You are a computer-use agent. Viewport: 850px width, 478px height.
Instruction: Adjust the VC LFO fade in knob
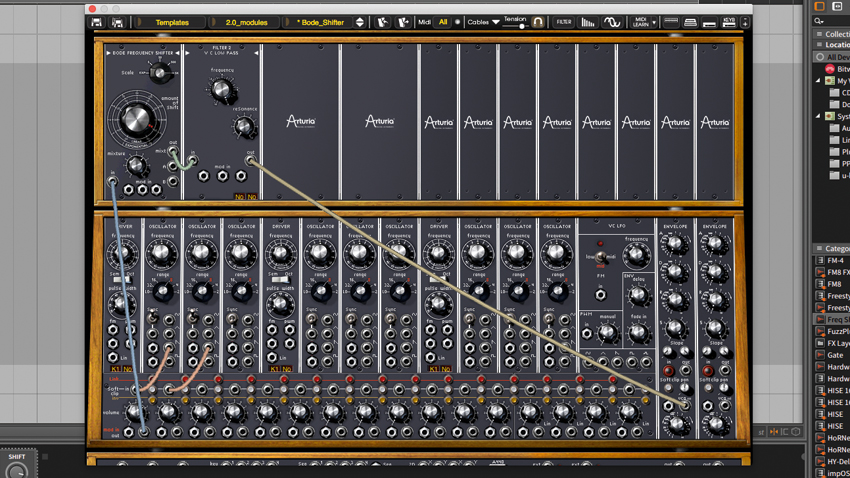coord(638,332)
